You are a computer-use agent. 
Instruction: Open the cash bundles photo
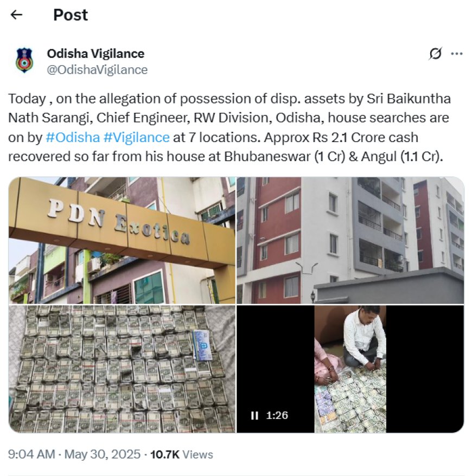pyautogui.click(x=122, y=369)
